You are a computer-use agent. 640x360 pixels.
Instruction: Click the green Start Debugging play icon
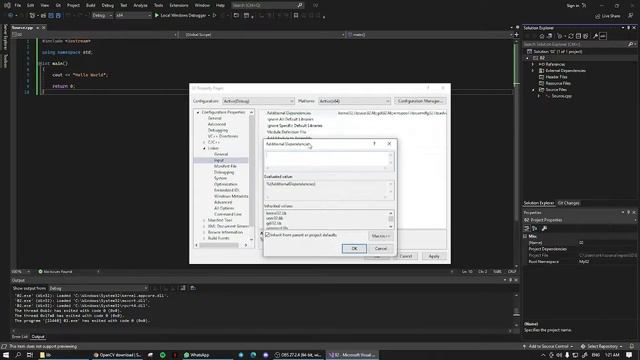157,16
